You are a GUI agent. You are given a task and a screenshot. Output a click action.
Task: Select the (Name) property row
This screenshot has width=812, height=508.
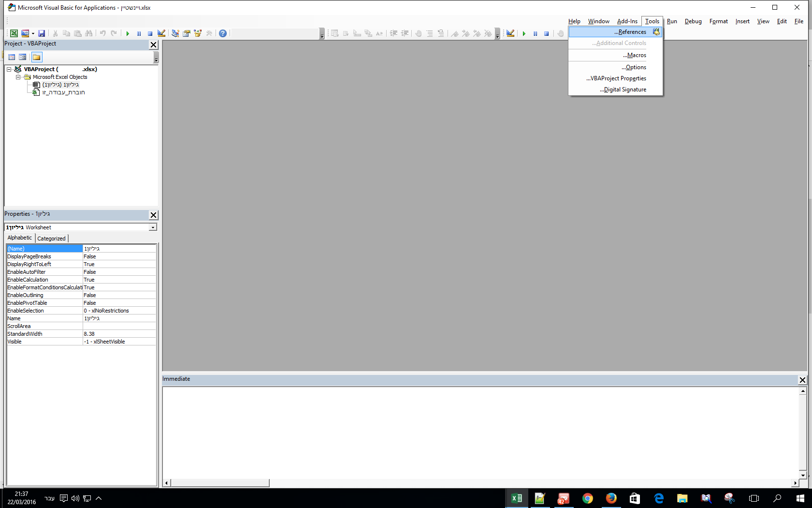click(x=81, y=249)
